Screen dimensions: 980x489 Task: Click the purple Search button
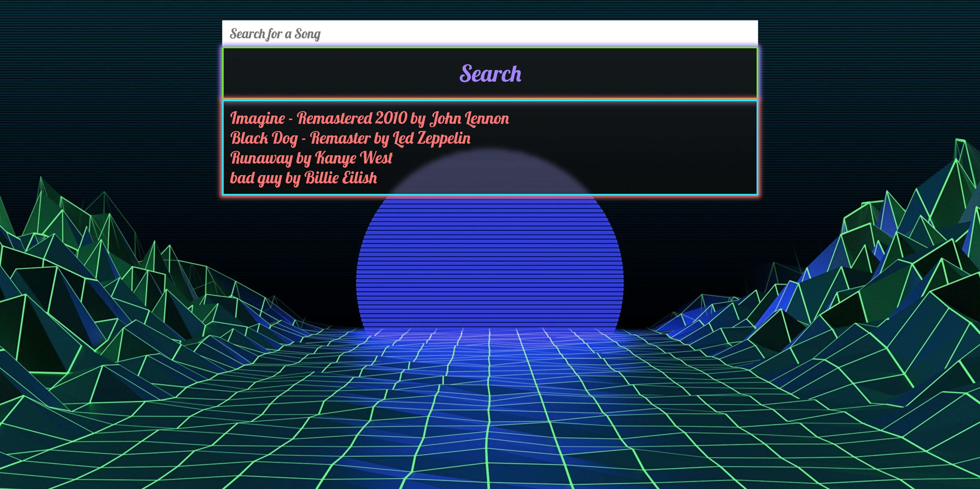tap(490, 73)
